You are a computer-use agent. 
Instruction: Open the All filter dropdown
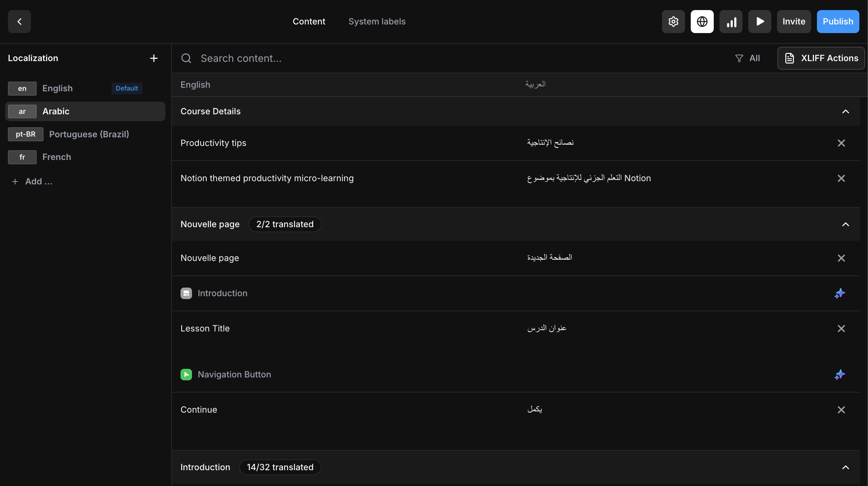(748, 58)
